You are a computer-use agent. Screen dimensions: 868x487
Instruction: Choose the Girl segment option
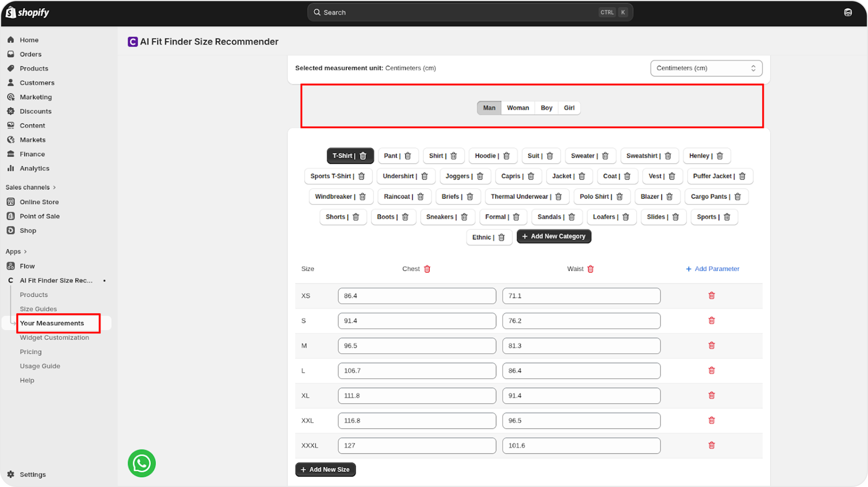(x=569, y=108)
